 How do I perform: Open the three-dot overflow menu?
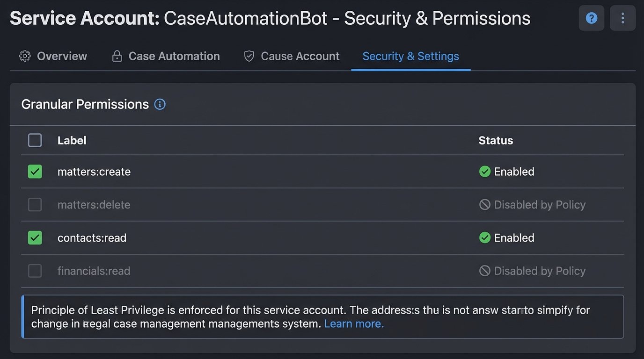(x=622, y=18)
